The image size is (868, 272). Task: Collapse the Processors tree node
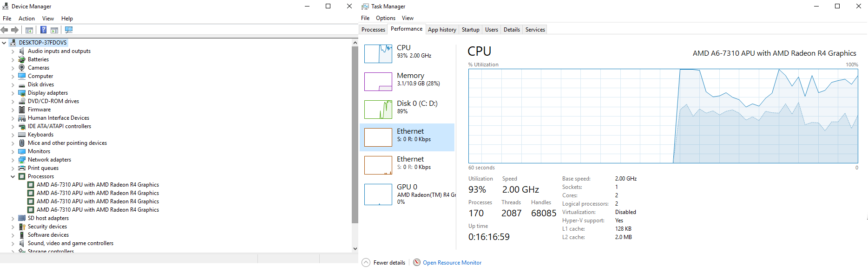(13, 176)
